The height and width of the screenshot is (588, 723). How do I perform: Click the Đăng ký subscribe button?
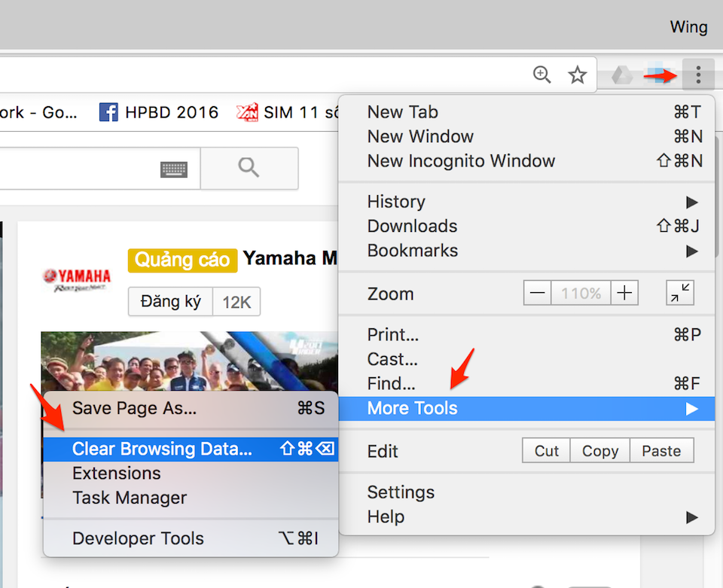171,303
